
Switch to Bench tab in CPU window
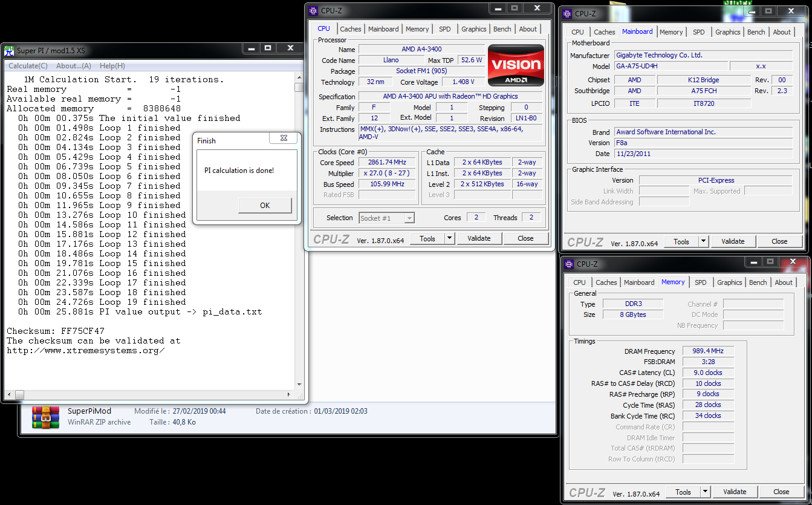[x=502, y=29]
